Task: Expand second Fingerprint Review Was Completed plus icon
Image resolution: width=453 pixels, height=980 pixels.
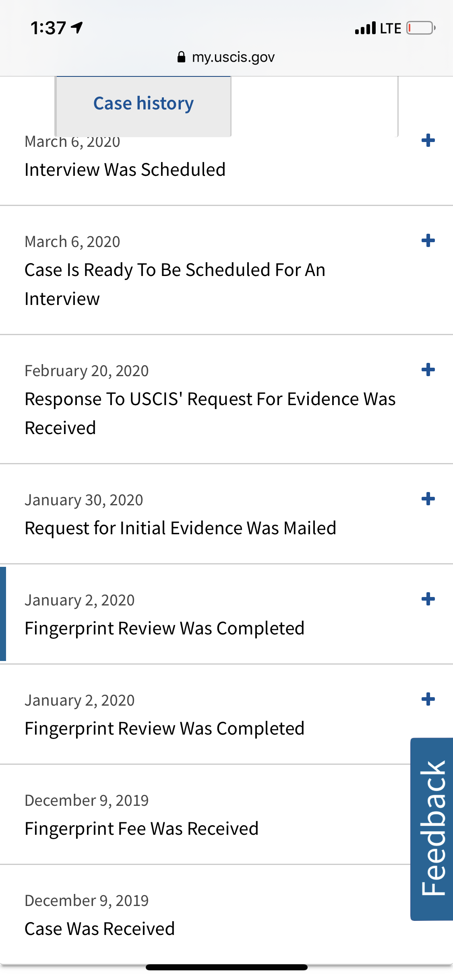Action: pyautogui.click(x=428, y=699)
